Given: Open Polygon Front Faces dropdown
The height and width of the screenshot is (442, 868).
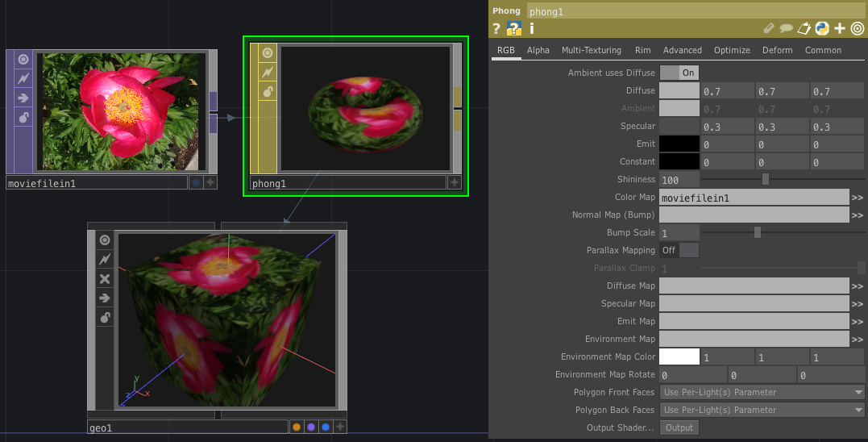Looking at the screenshot, I should [x=762, y=392].
